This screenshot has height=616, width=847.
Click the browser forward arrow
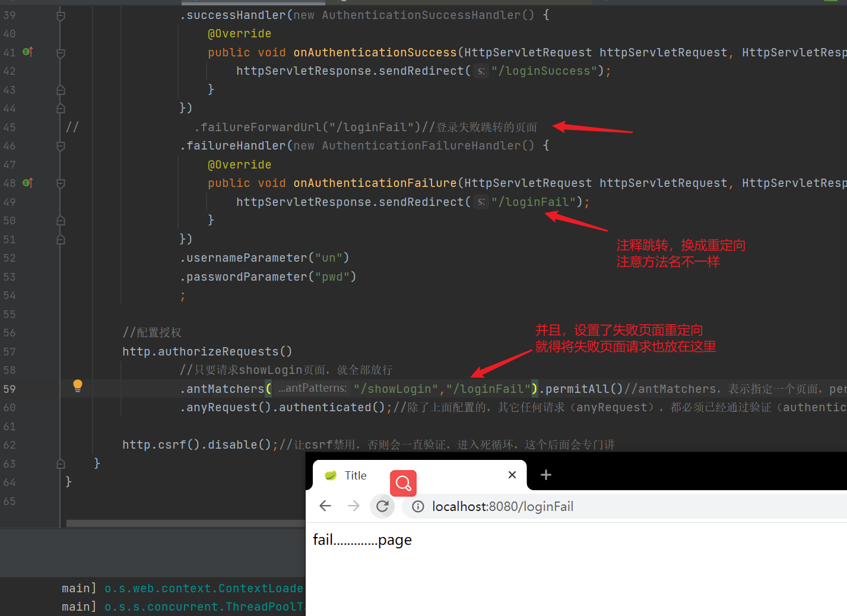[x=354, y=506]
